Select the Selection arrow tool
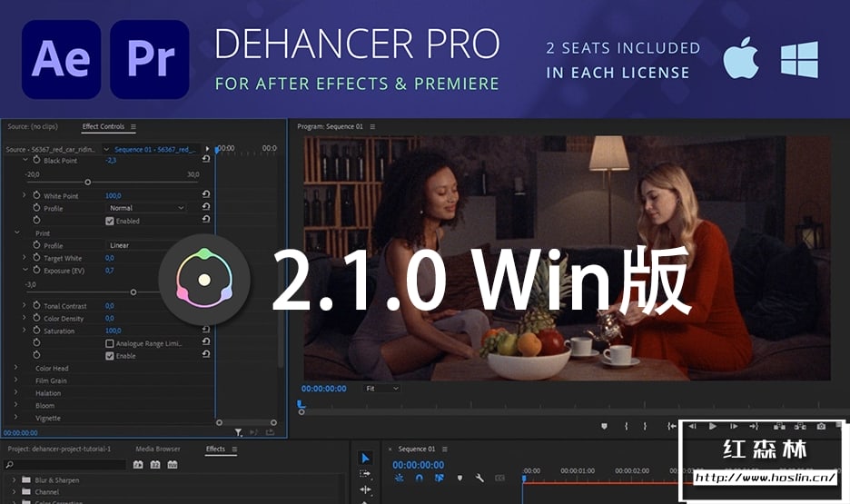850x504 pixels. [x=365, y=459]
